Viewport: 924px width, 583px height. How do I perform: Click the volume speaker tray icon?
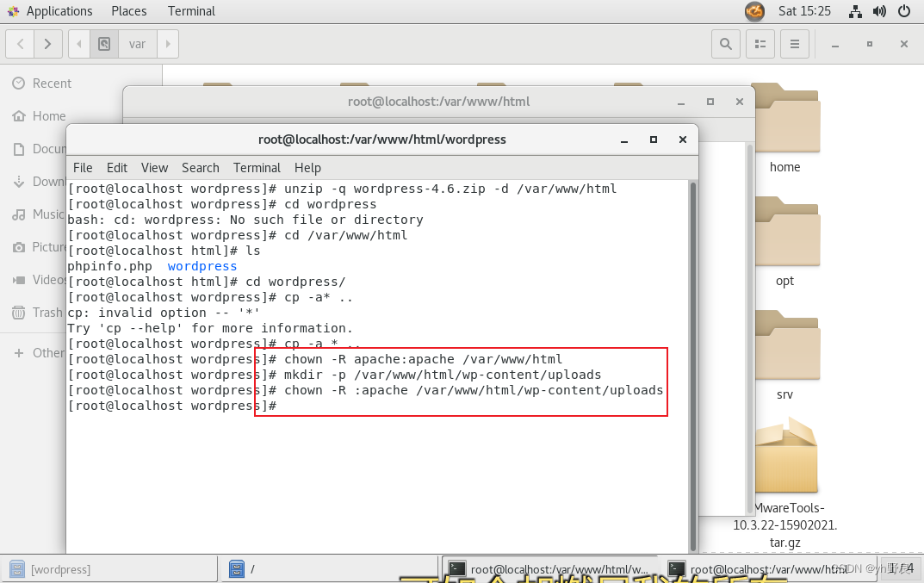[x=879, y=11]
